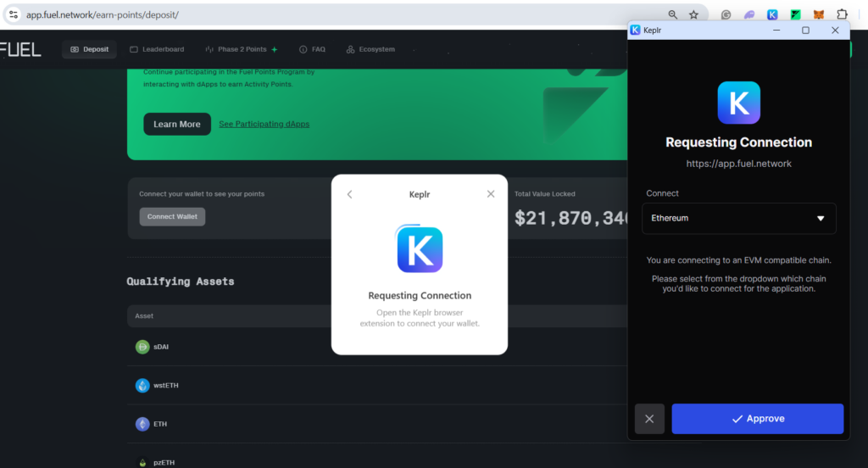Follow the See Participating dApps link
Screen dimensions: 868x468
(x=264, y=124)
